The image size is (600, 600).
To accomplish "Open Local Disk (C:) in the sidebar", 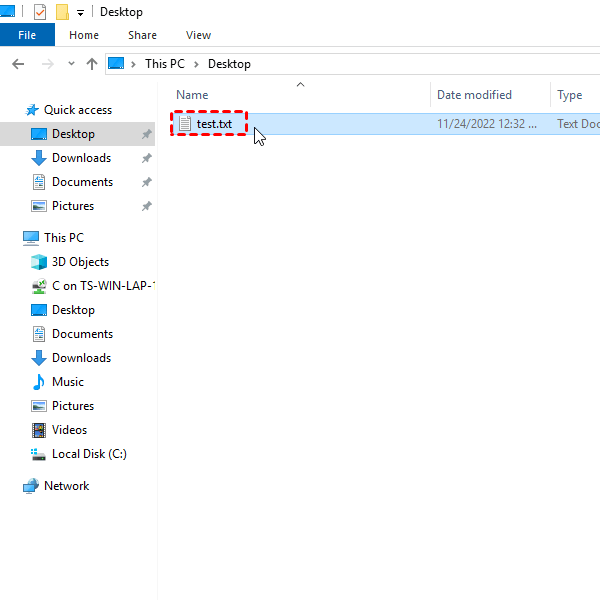I will 89,454.
